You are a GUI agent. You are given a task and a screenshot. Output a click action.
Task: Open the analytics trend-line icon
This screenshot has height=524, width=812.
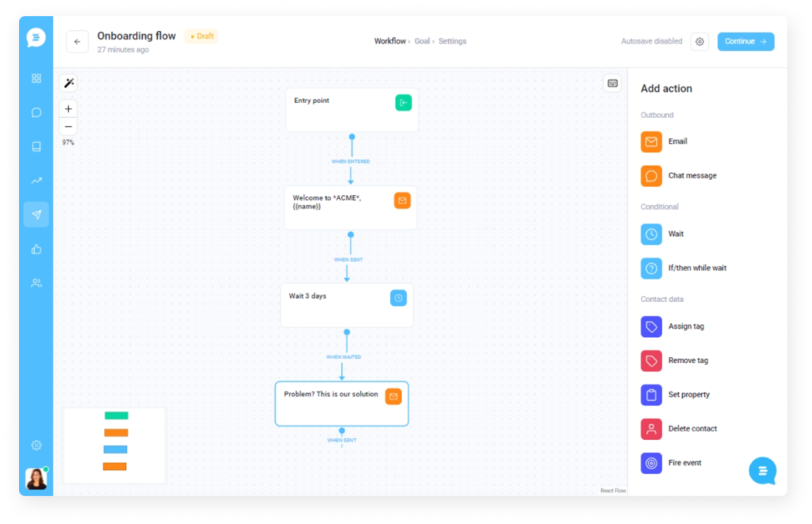36,181
